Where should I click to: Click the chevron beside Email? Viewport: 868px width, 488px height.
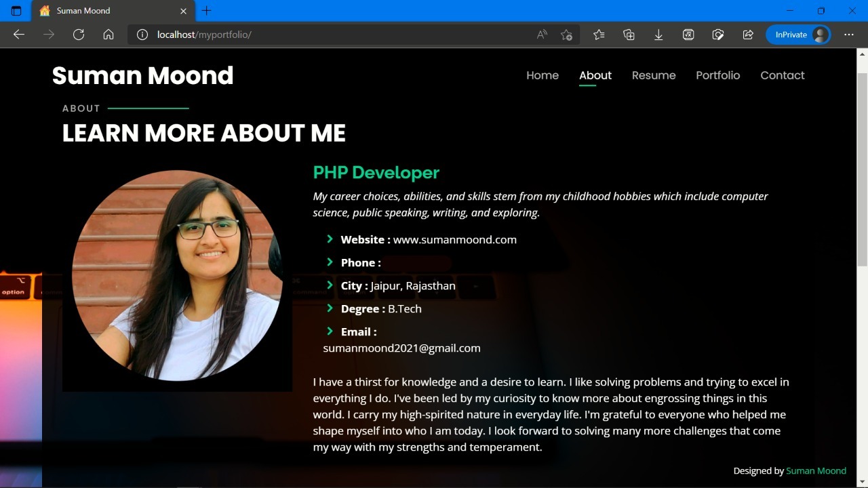coord(330,331)
